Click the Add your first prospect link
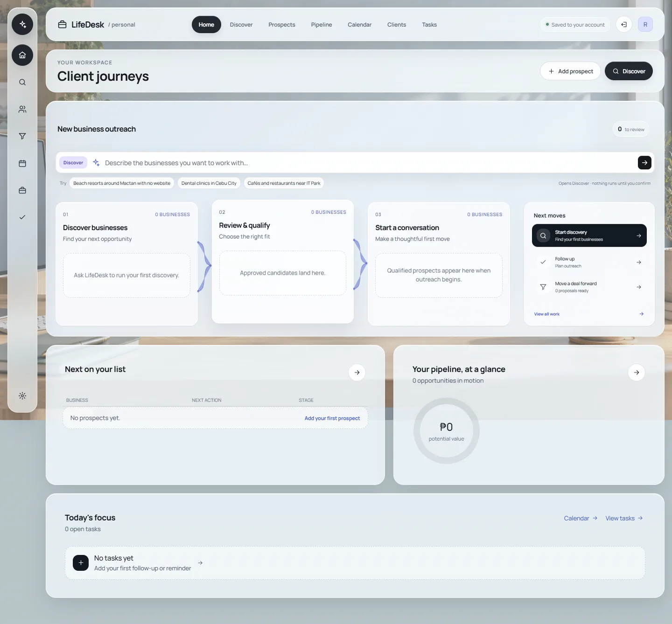Screen dimensions: 672x624 click(332, 418)
